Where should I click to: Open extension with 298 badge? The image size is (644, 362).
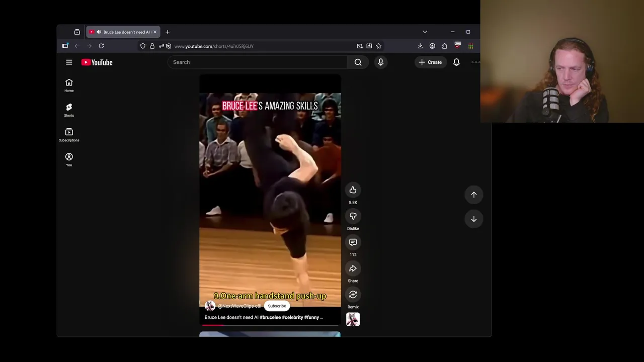(x=457, y=46)
